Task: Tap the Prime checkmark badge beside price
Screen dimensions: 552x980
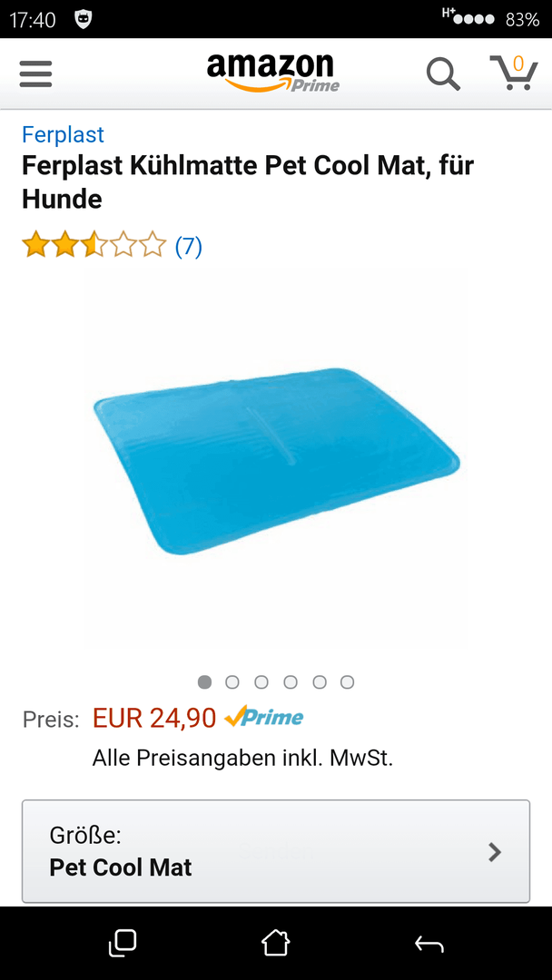Action: tap(264, 717)
